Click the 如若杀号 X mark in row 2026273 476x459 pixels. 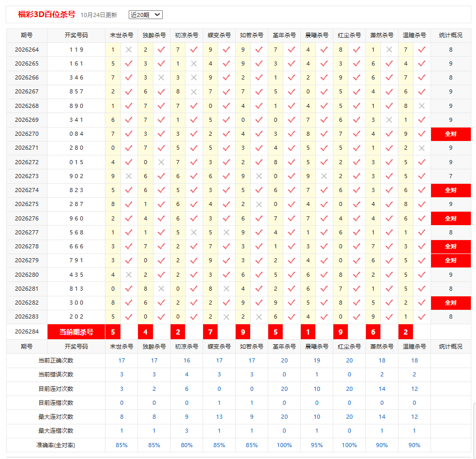pos(258,176)
